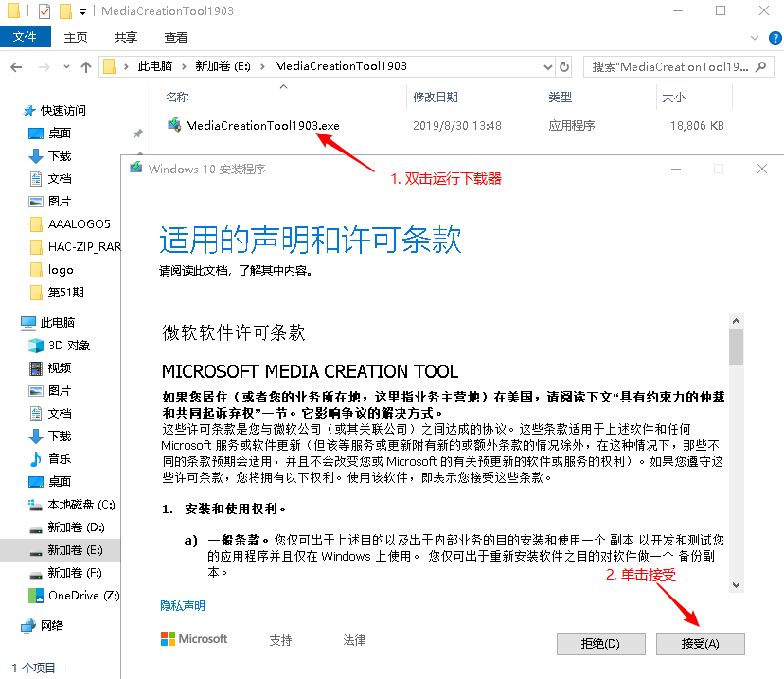Click the 法律 legal link

click(354, 640)
